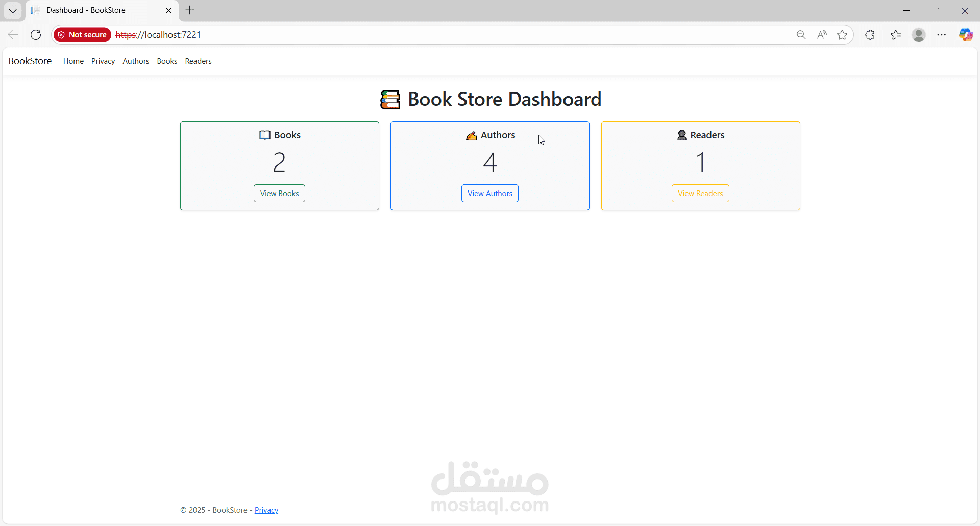Follow the footer Privacy link
Screen dimensions: 980x526
[266, 510]
